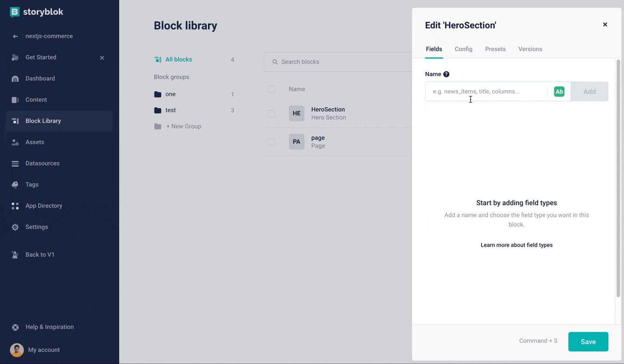Image resolution: width=624 pixels, height=364 pixels.
Task: Click the Tags sidebar icon
Action: point(15,185)
